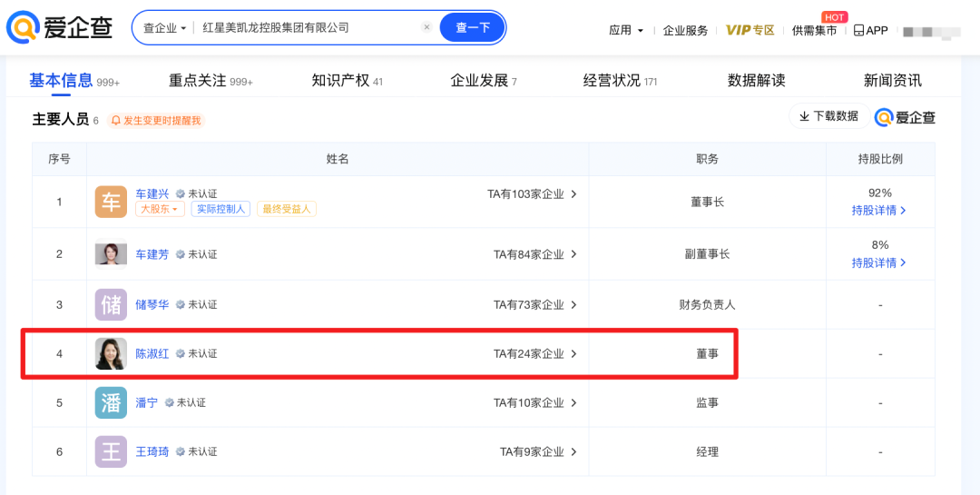Click 发生变更时提醒我 reminder button

pos(156,121)
